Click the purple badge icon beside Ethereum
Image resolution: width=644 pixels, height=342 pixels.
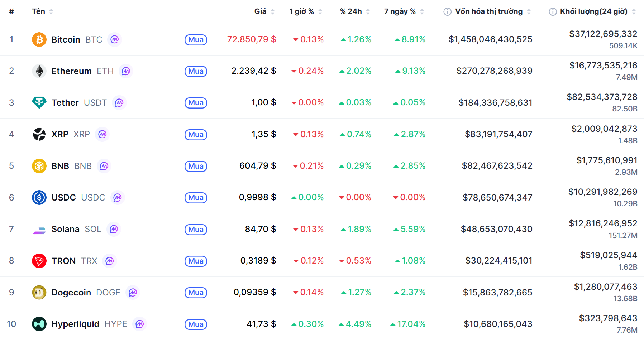(126, 71)
